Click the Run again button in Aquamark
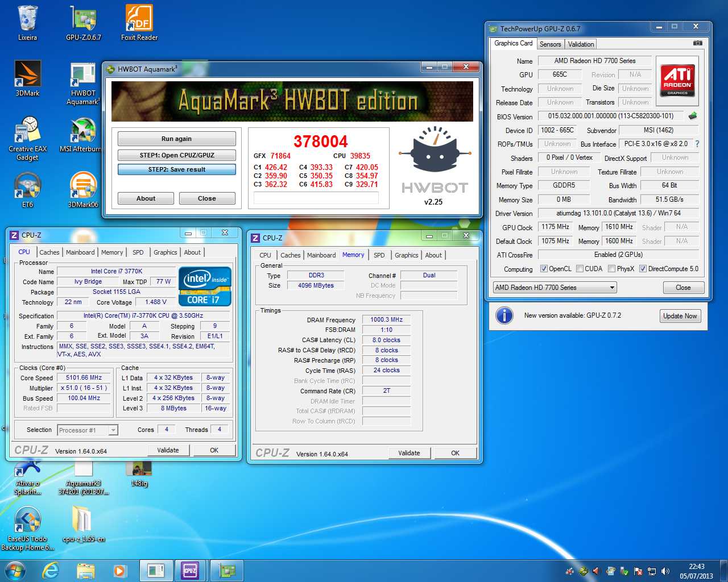Viewport: 728px width, 582px height. 176,139
